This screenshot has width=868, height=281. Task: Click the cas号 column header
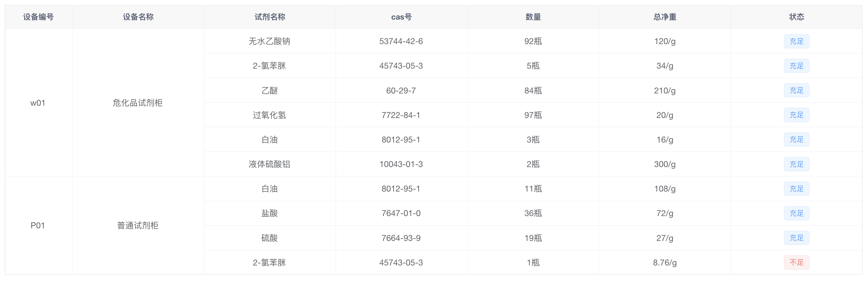[401, 17]
